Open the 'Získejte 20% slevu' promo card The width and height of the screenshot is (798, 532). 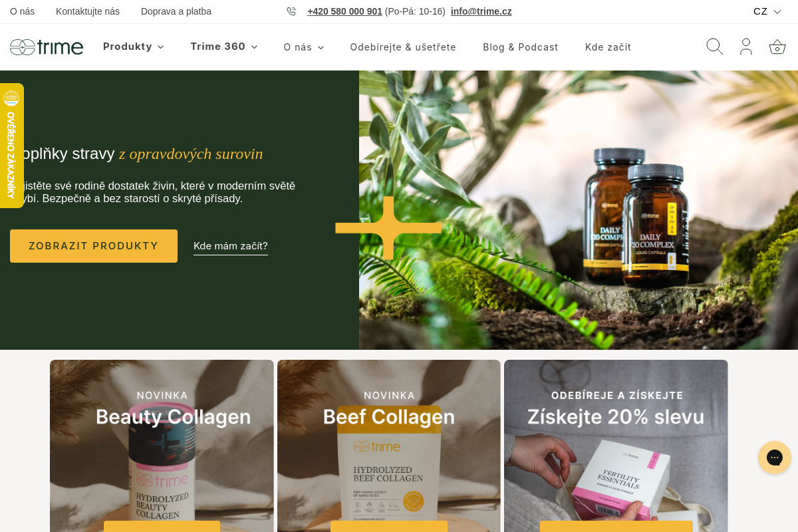tap(616, 446)
